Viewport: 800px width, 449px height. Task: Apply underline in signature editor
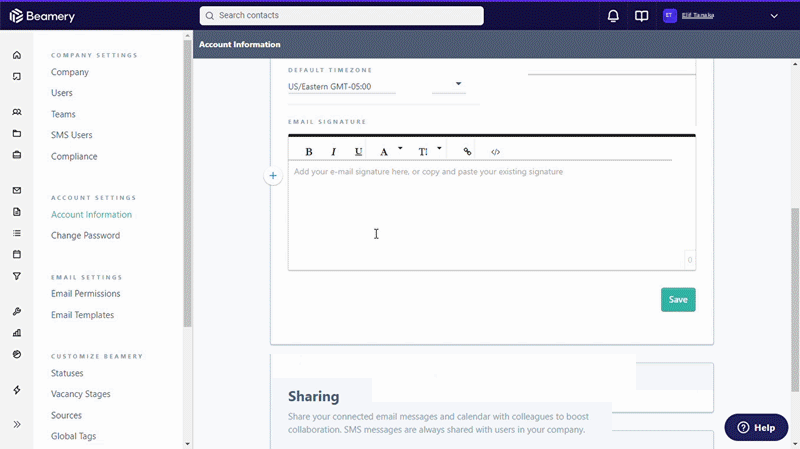coord(358,152)
